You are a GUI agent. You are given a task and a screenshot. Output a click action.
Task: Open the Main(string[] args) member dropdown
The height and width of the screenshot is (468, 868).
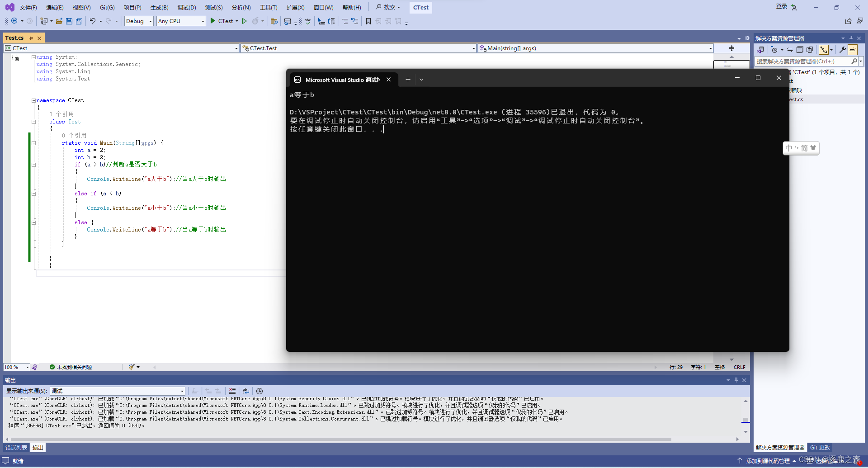pos(596,48)
